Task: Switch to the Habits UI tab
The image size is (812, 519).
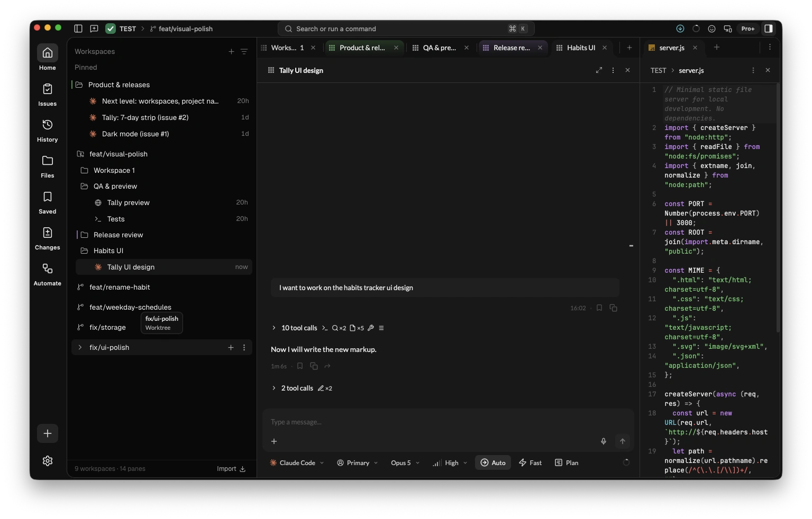Action: [581, 48]
